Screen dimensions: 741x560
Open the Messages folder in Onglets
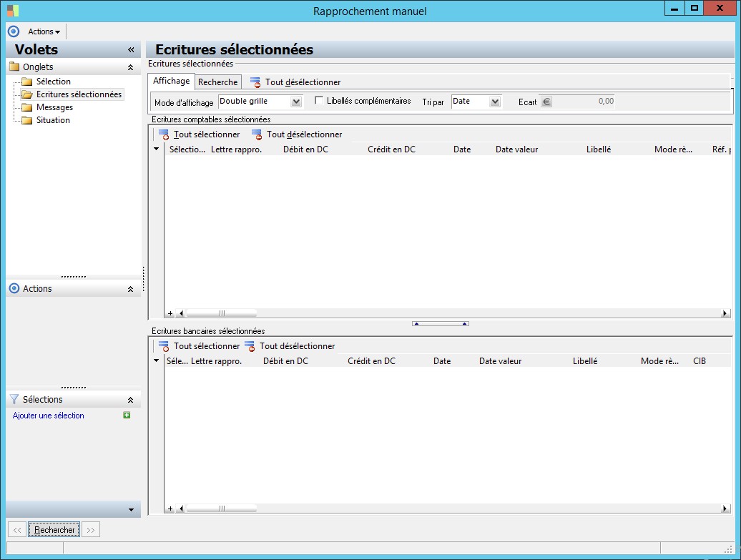click(54, 107)
